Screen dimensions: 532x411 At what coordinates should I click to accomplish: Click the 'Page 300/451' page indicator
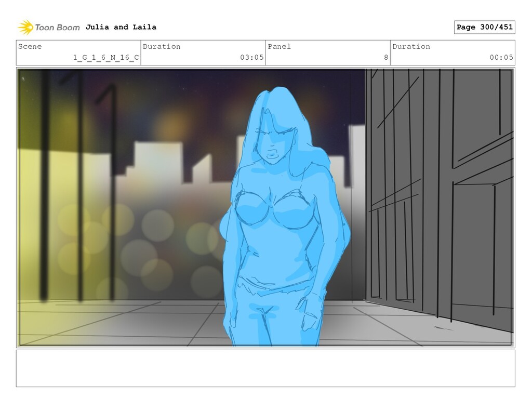coord(485,27)
